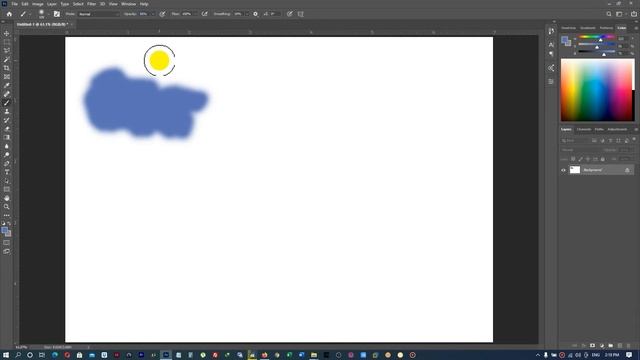Select the Blur tool
The image size is (640, 360).
pyautogui.click(x=7, y=146)
